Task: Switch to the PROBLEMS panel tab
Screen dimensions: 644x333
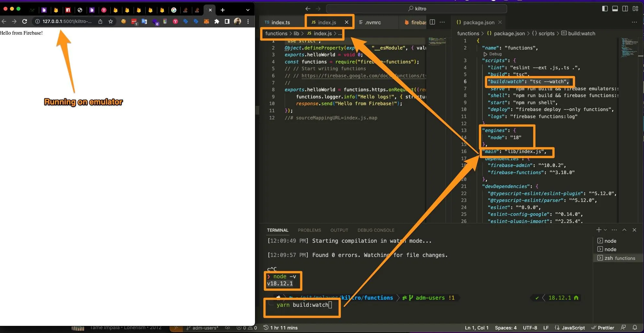Action: (x=309, y=230)
